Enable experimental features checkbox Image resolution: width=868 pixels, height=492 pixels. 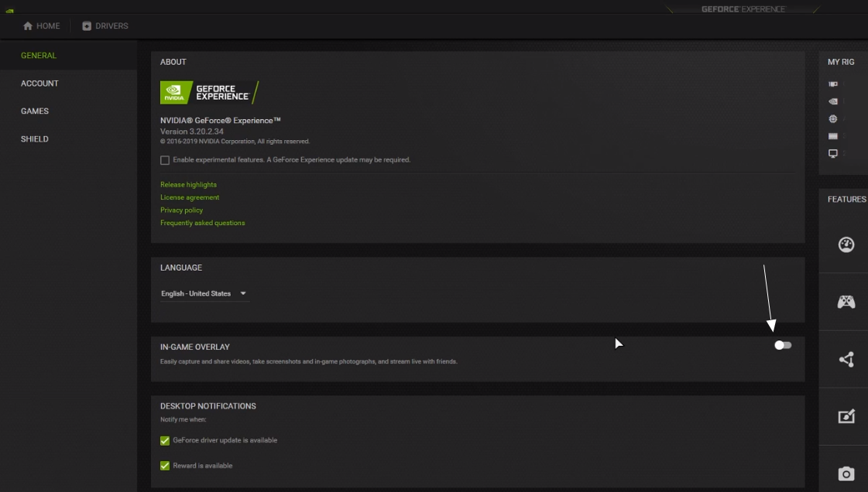tap(165, 160)
